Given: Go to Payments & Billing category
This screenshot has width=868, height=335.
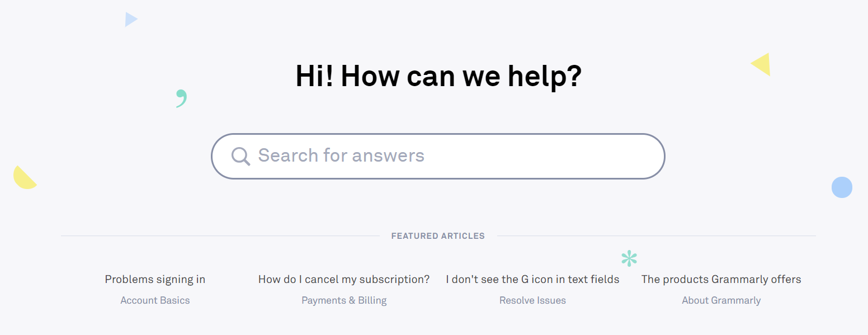Looking at the screenshot, I should (344, 300).
